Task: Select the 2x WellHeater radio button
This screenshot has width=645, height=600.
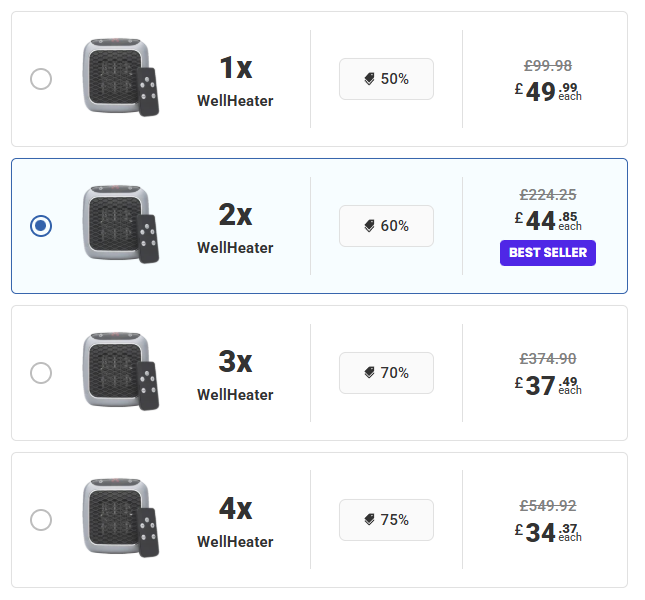Action: tap(41, 226)
